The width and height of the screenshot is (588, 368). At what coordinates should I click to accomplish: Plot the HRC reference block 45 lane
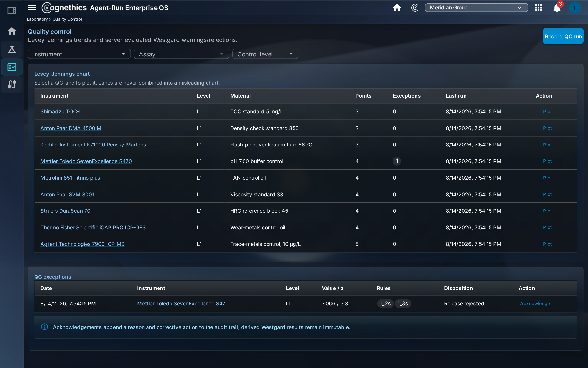(547, 211)
